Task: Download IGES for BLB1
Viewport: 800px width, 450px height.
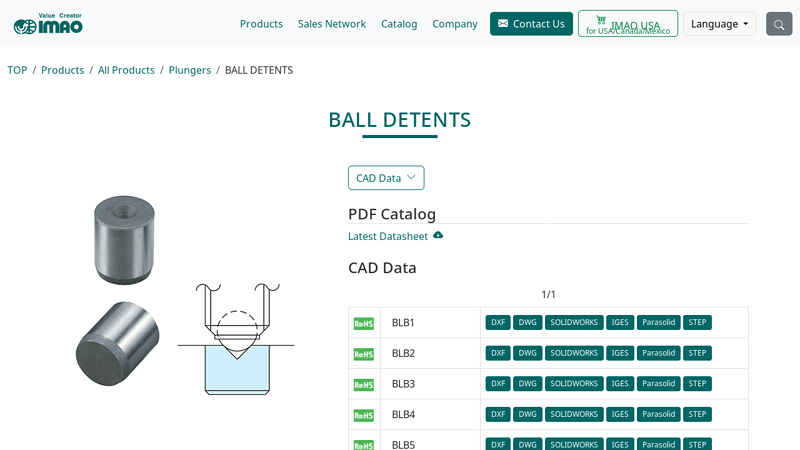Action: tap(620, 322)
